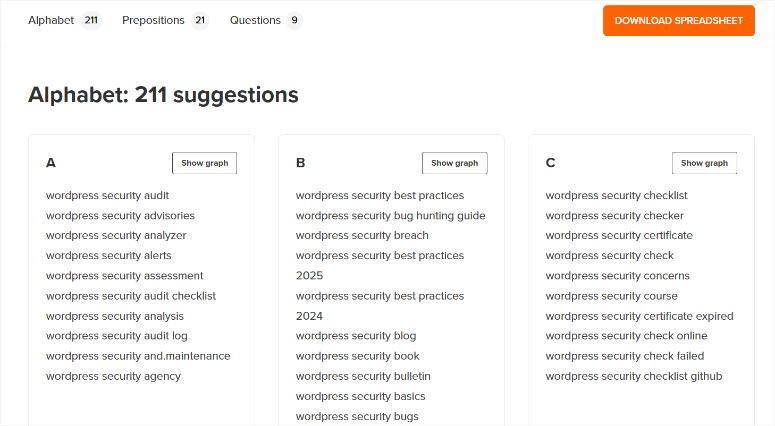775x426 pixels.
Task: Choose 'wordpress security analyzer' suggestion
Action: point(116,235)
